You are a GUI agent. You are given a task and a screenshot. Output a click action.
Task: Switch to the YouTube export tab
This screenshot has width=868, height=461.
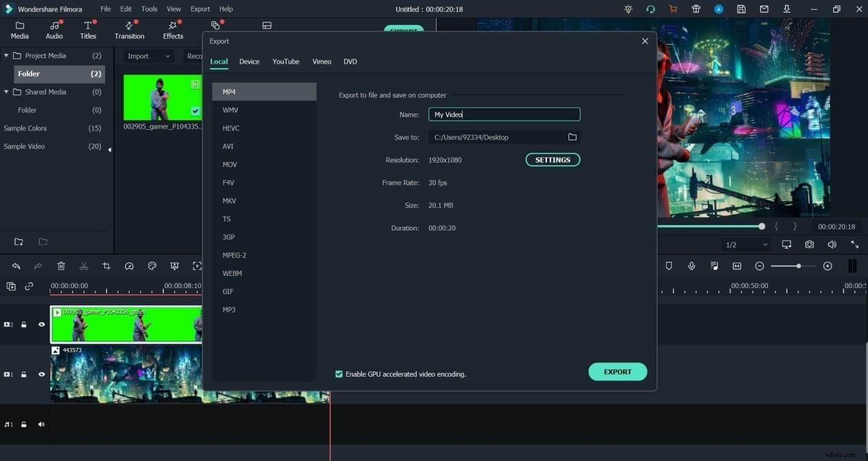[x=285, y=61]
